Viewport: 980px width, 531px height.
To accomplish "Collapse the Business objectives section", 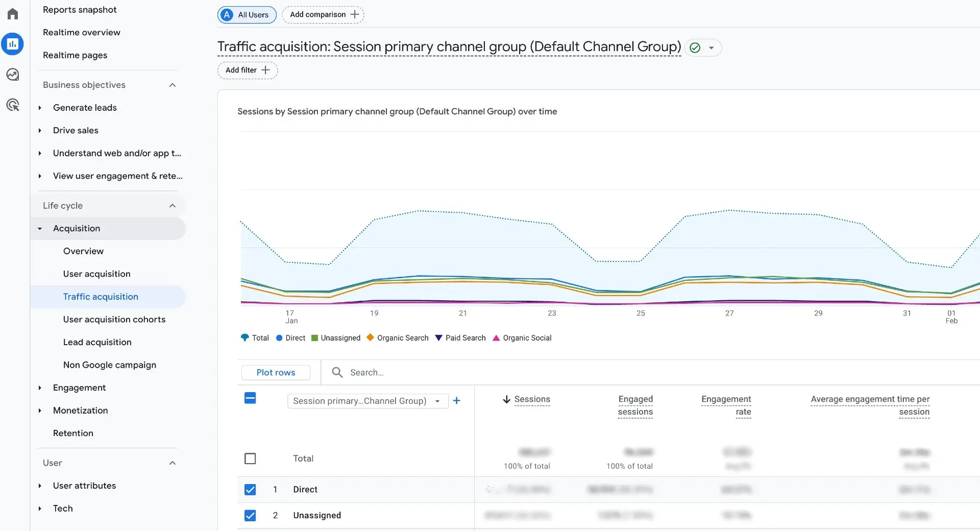I will [x=173, y=85].
